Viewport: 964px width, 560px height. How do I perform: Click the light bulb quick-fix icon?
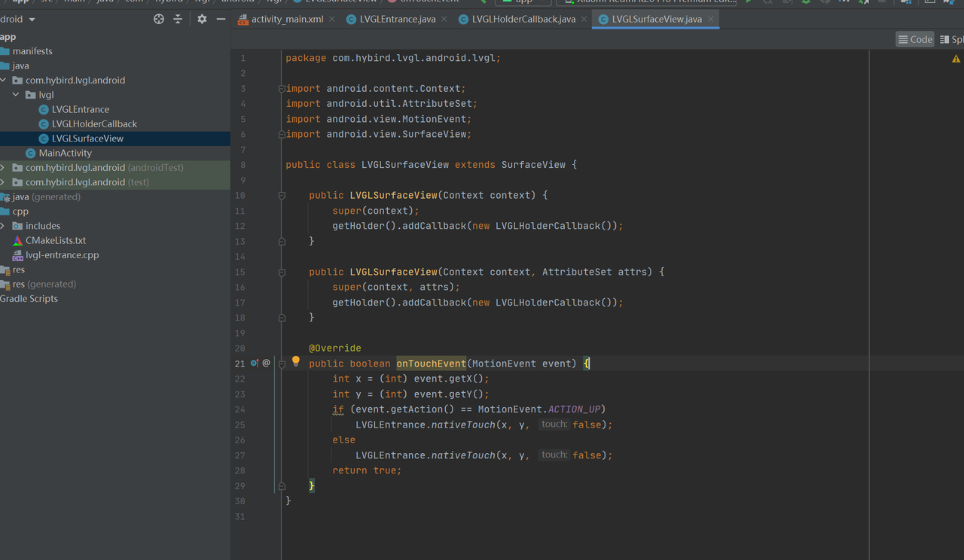[x=296, y=362]
